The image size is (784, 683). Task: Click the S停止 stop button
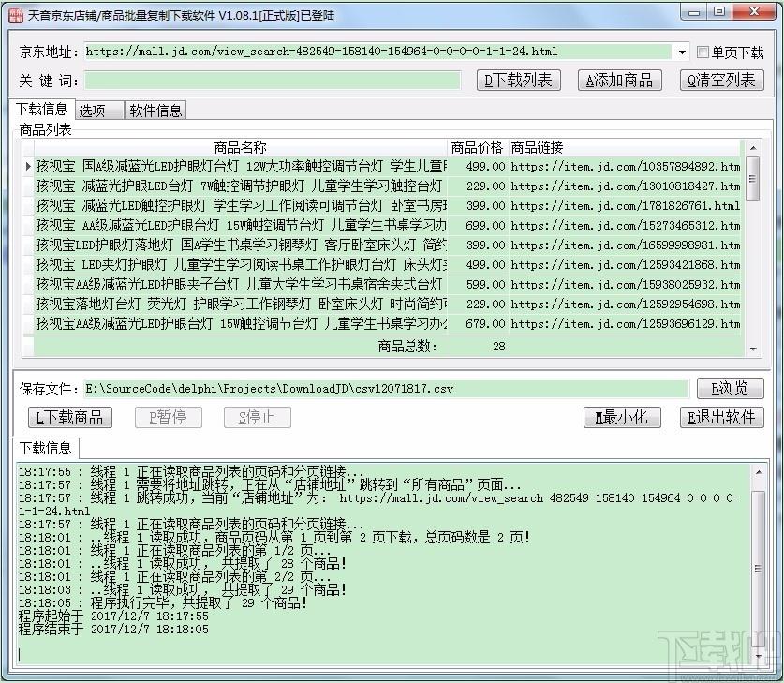click(x=257, y=418)
